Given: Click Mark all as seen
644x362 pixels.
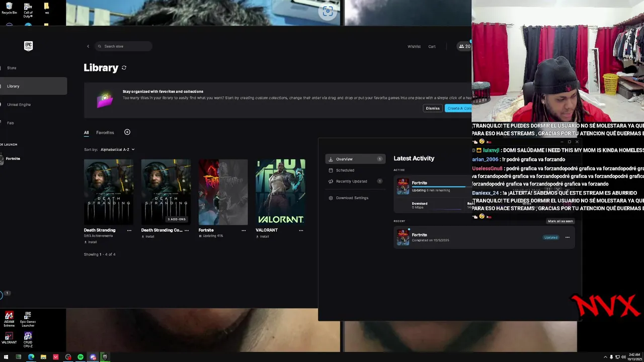Looking at the screenshot, I should click(x=560, y=221).
